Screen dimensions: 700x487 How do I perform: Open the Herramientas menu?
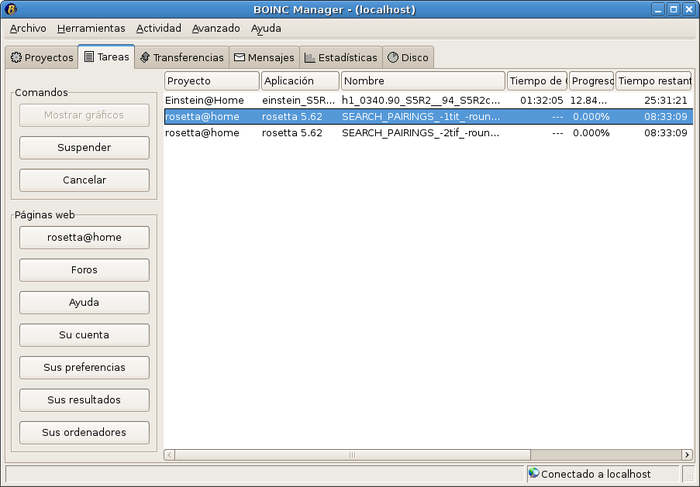pyautogui.click(x=91, y=28)
